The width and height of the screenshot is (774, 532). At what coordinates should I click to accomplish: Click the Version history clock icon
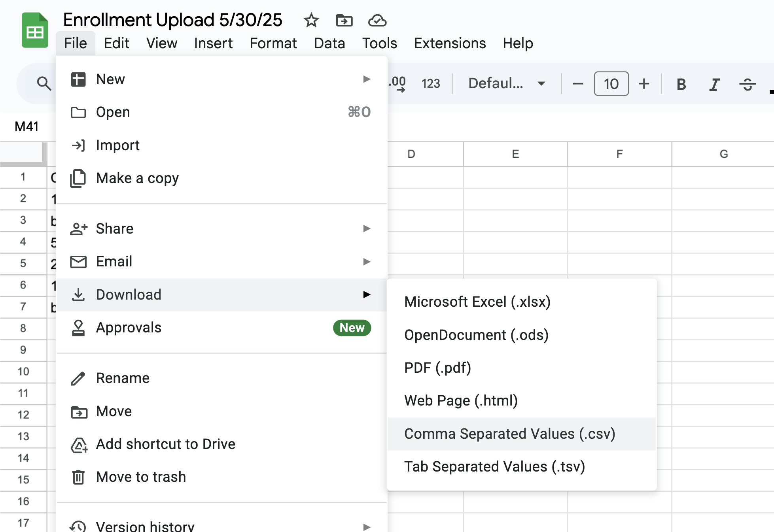[78, 527]
